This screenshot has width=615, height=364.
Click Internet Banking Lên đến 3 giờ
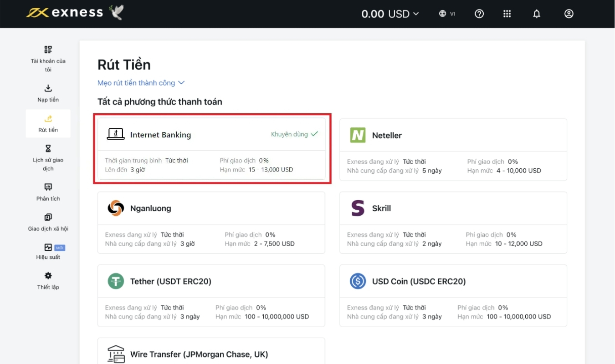[x=125, y=170]
